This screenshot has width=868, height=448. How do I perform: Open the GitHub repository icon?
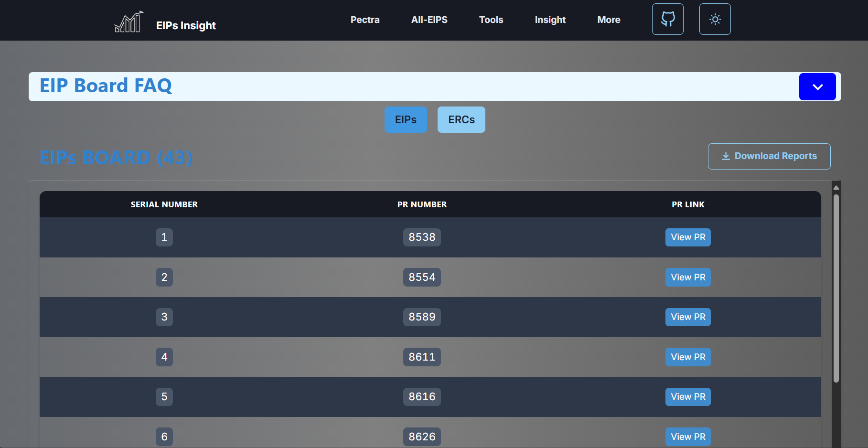(x=667, y=19)
